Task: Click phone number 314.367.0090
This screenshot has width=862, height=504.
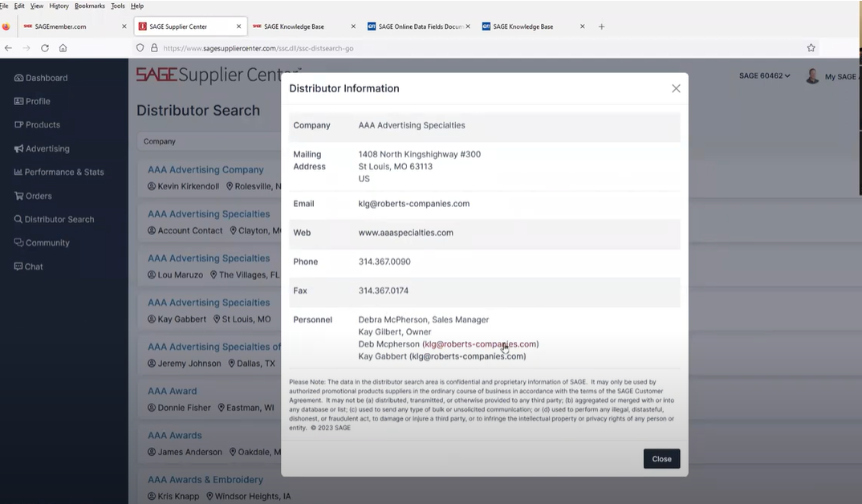Action: click(384, 262)
